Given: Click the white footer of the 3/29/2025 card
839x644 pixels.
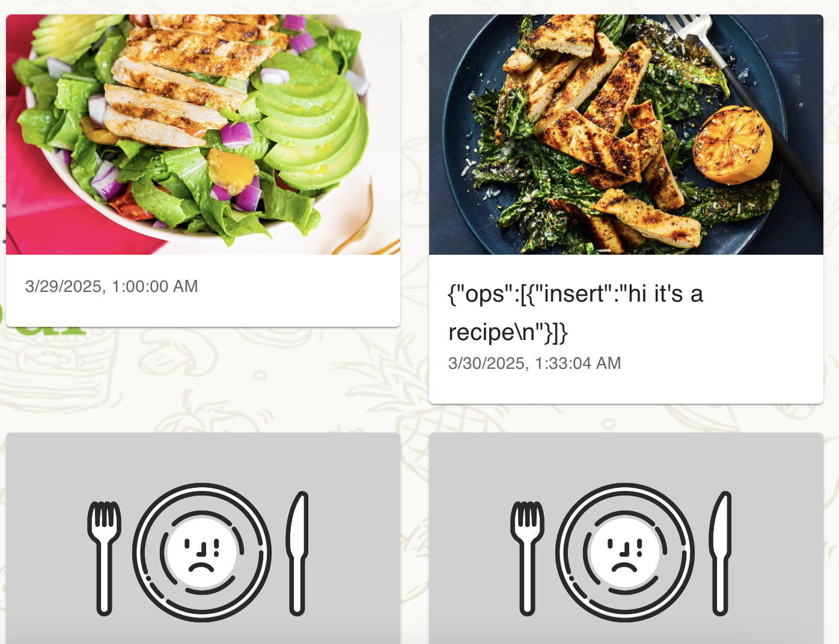Looking at the screenshot, I should pos(203,291).
